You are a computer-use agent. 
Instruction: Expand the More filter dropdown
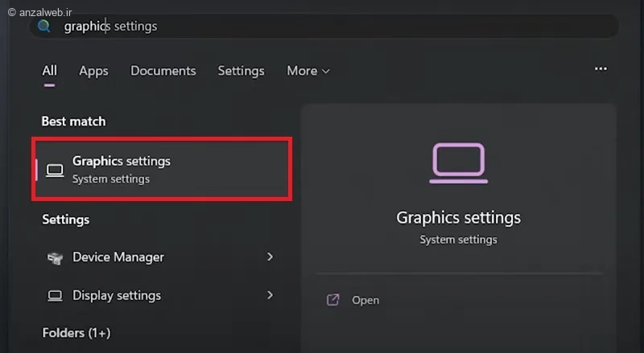pos(308,71)
